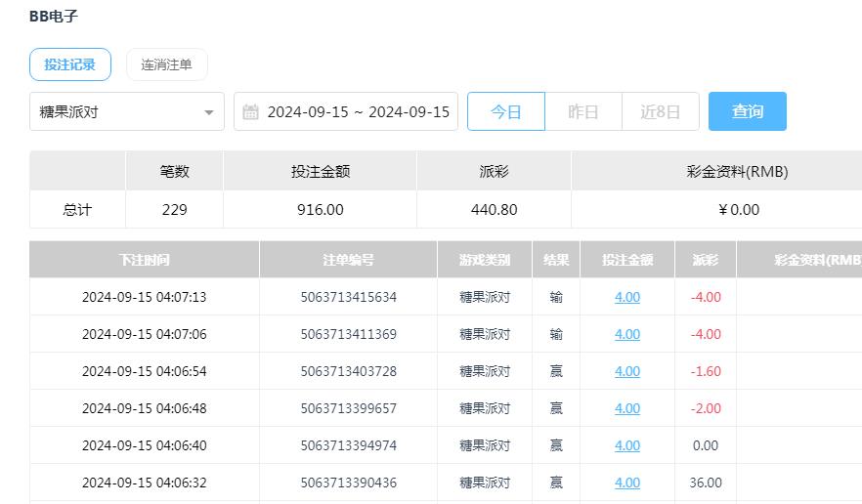Select the 昨日 date filter
Image resolution: width=862 pixels, height=504 pixels.
click(582, 111)
